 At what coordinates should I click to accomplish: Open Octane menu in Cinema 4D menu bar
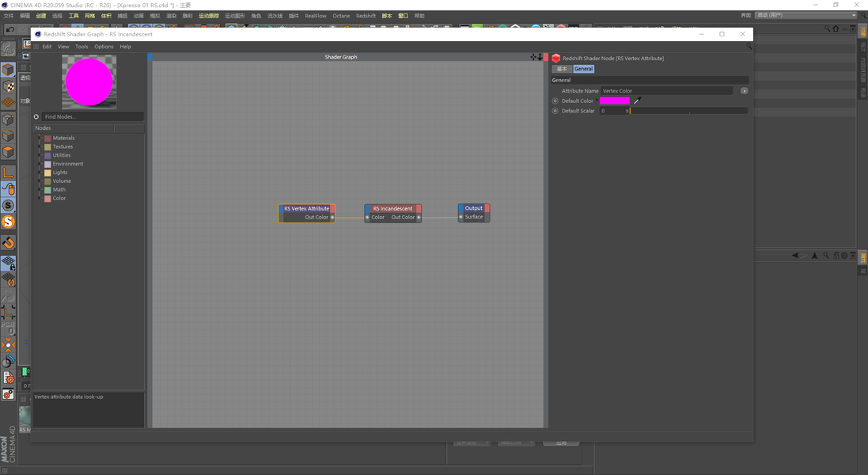(341, 16)
